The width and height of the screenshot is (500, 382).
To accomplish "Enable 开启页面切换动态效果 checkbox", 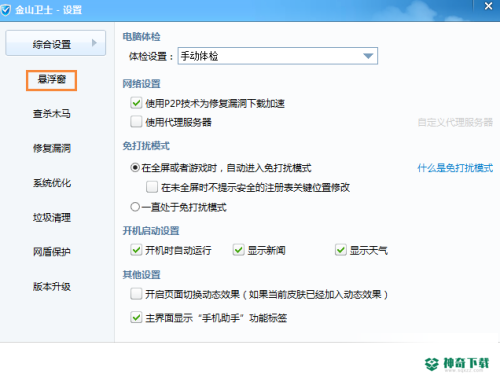I will (x=136, y=294).
